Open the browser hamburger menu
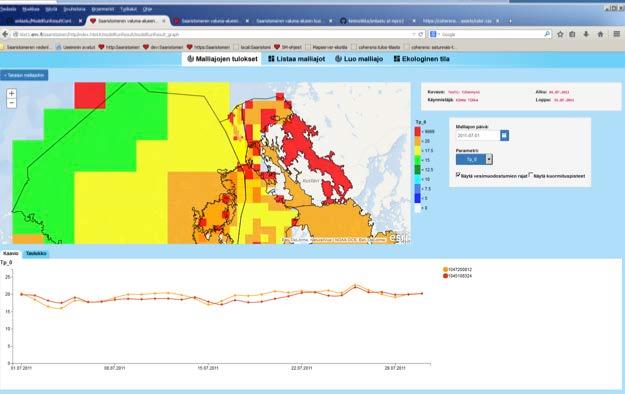This screenshot has width=625, height=394. click(x=616, y=34)
